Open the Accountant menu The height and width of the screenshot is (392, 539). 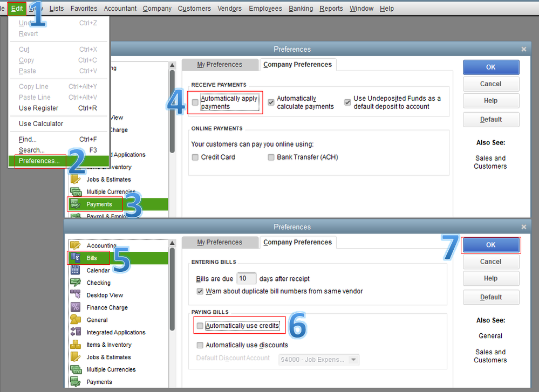pos(120,8)
